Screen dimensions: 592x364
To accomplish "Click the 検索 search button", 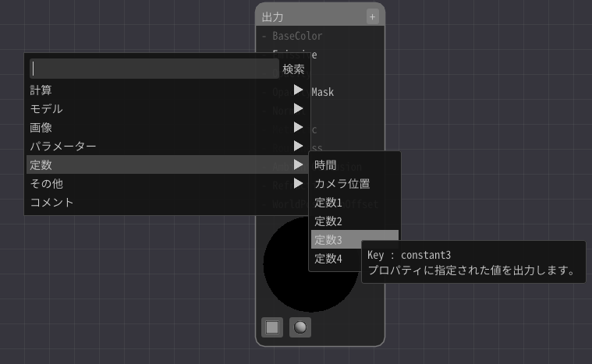I will [293, 69].
